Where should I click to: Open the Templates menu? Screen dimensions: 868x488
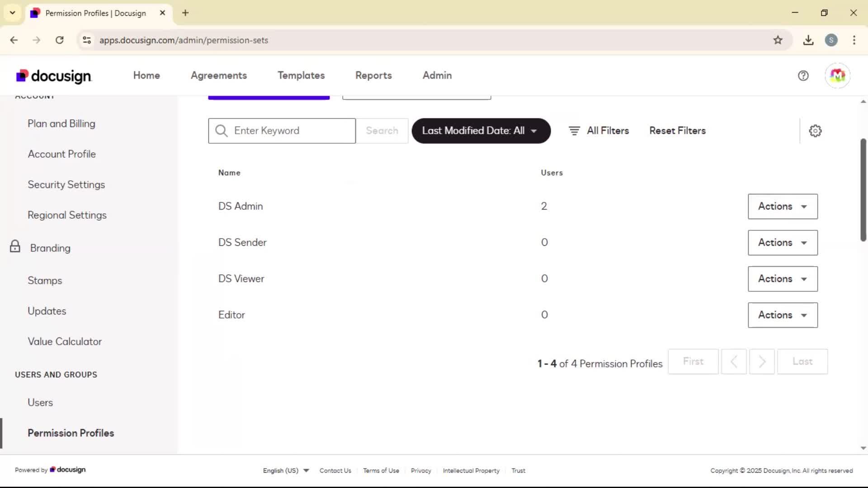click(x=301, y=75)
